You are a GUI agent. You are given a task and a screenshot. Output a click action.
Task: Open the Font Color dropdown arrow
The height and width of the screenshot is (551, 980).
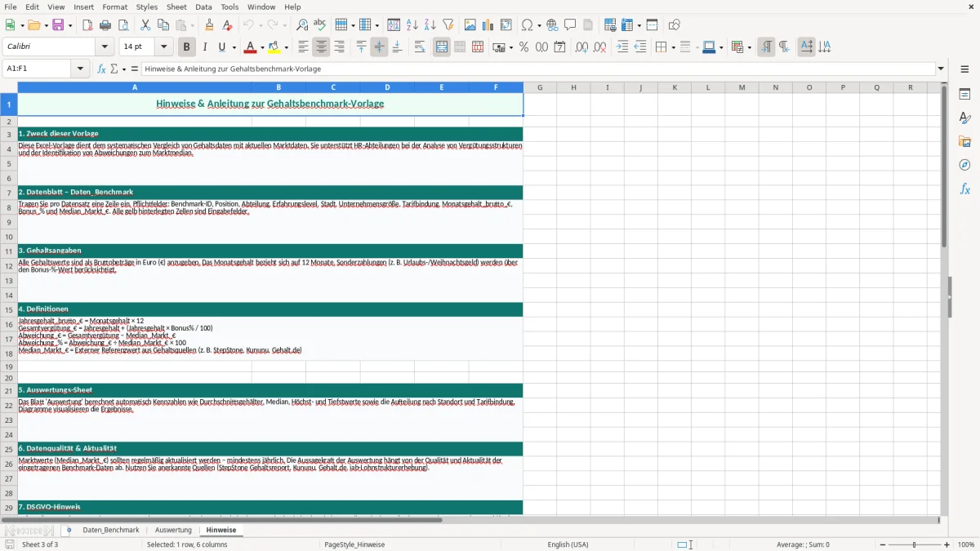[262, 47]
